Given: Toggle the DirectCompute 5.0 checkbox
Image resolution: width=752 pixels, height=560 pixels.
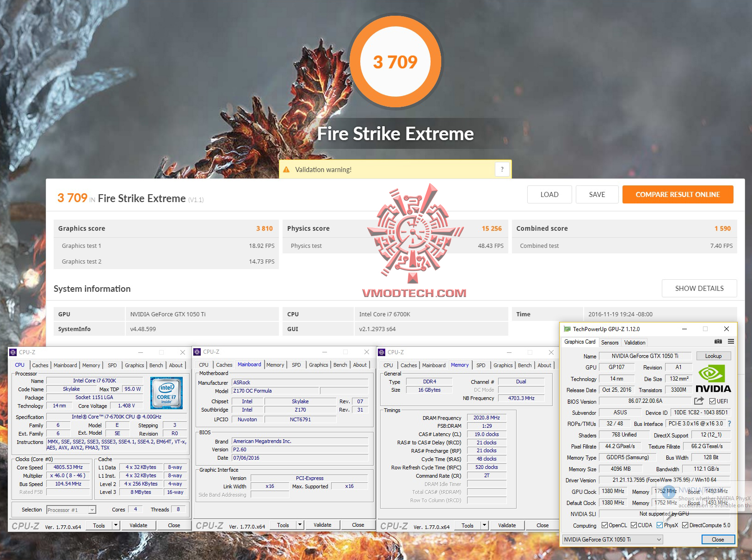Looking at the screenshot, I should (x=685, y=525).
